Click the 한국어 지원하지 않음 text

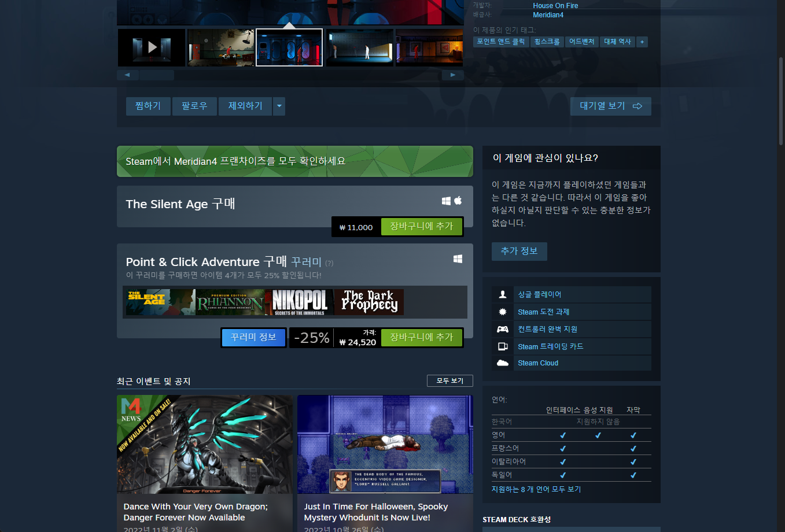(x=598, y=422)
